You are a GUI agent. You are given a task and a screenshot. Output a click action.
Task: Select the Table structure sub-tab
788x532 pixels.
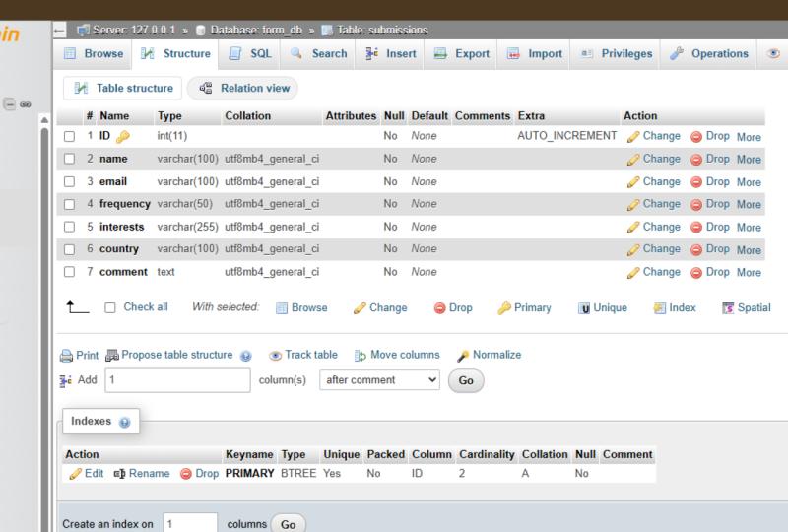coord(123,89)
